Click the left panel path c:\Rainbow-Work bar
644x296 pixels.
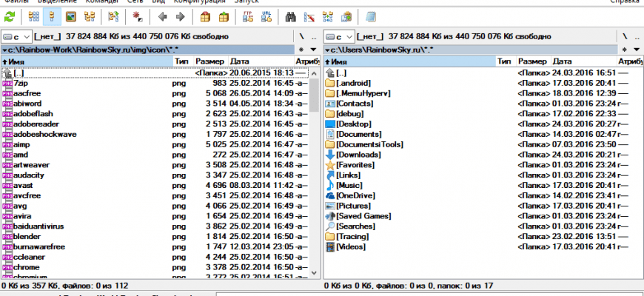[148, 50]
